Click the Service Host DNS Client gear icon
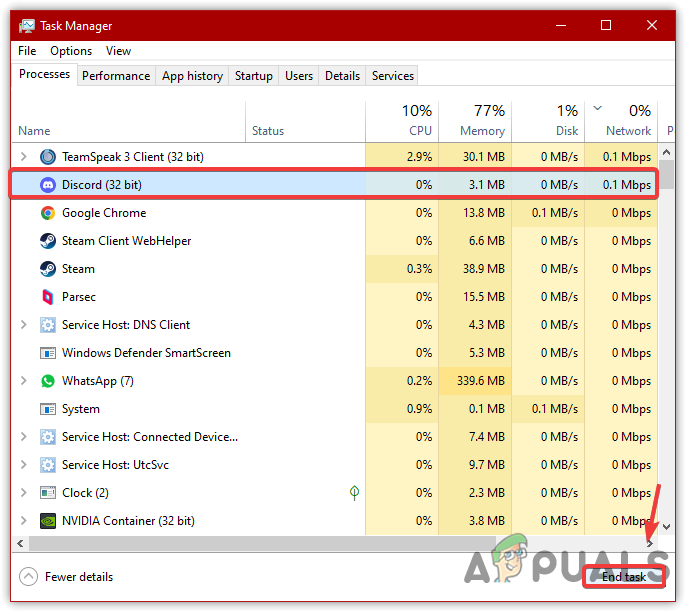The image size is (686, 612). point(48,325)
